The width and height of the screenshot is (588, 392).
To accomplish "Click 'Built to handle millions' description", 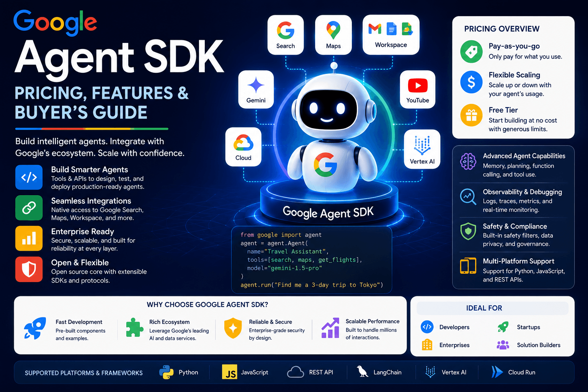I will click(x=371, y=334).
